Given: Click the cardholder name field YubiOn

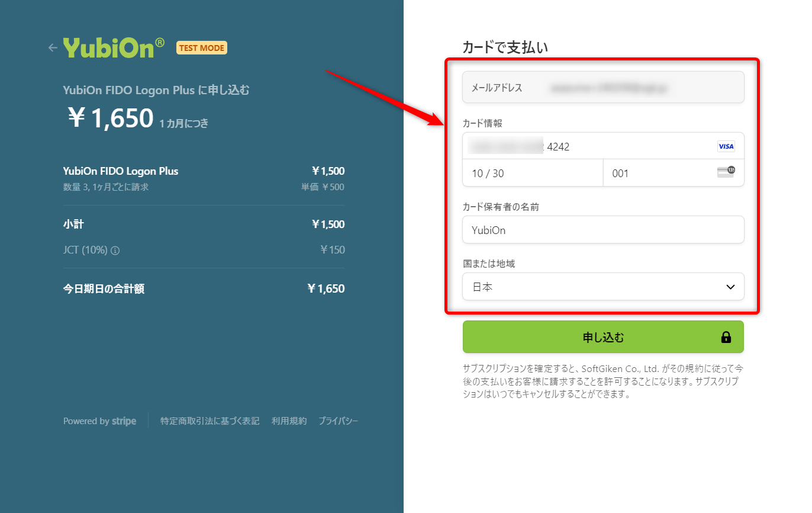Looking at the screenshot, I should (603, 230).
